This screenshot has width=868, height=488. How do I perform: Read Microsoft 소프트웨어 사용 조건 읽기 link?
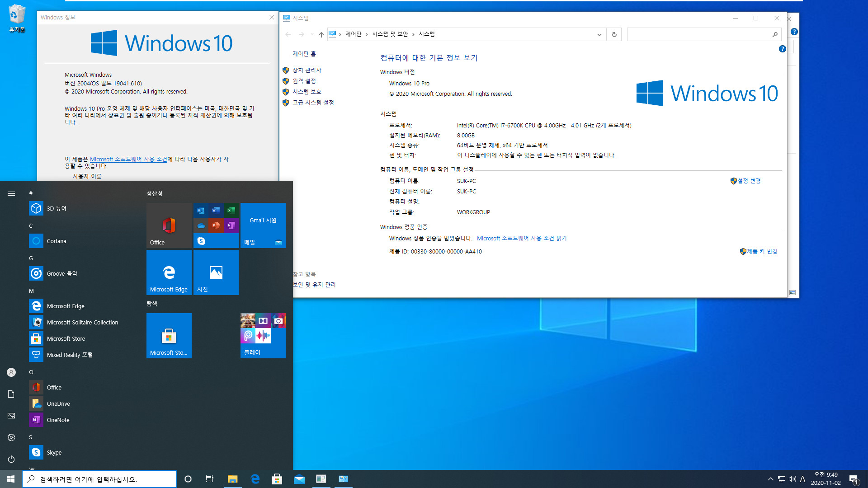pos(522,238)
